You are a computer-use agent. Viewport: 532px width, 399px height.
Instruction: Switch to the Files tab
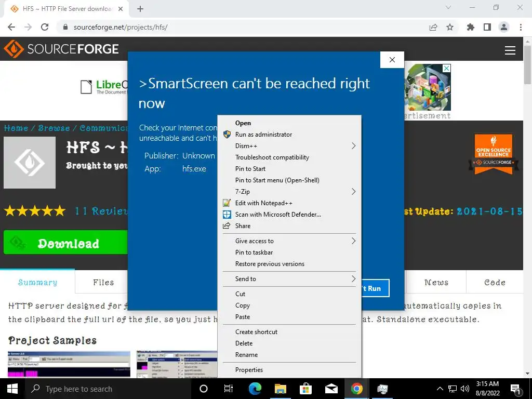pos(103,282)
